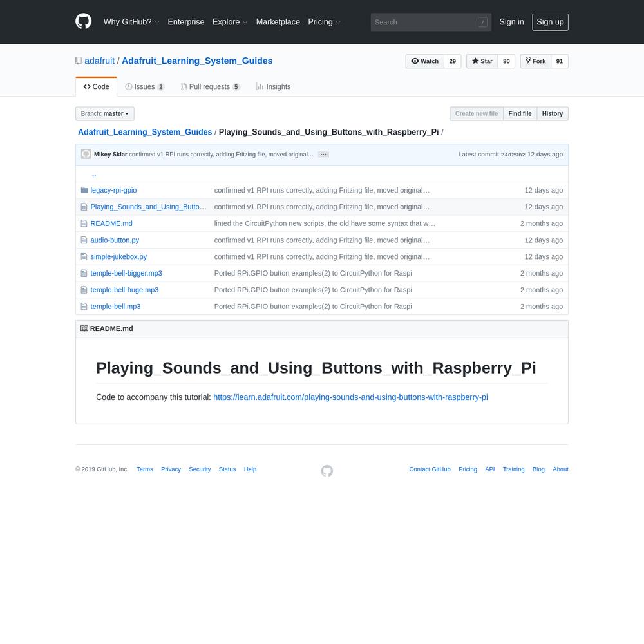Open legacy-rpi-gpio folder

click(x=113, y=190)
